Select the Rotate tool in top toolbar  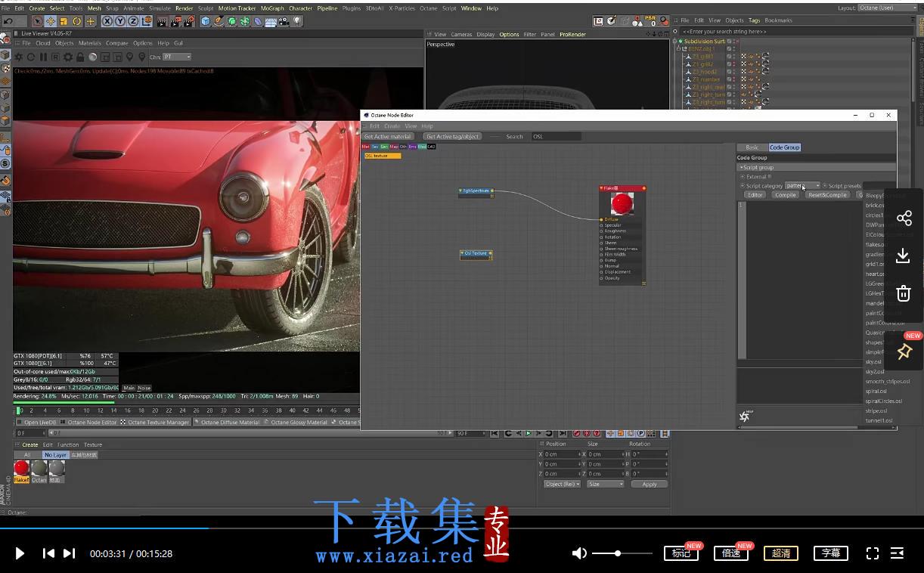[76, 21]
